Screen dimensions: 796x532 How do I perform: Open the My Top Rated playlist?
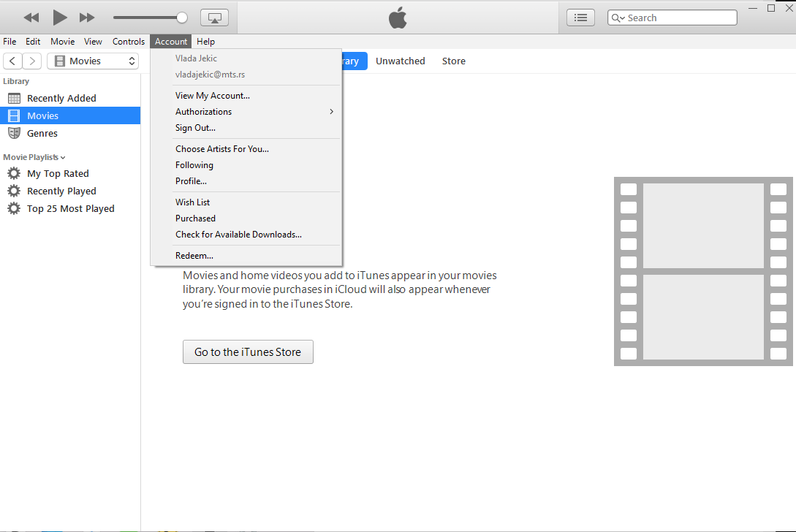pyautogui.click(x=70, y=174)
